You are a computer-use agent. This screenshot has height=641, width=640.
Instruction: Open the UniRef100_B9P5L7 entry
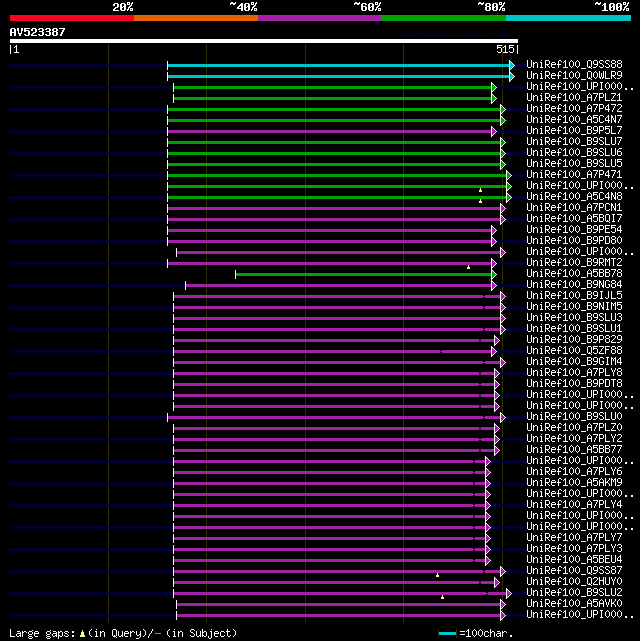tap(574, 130)
